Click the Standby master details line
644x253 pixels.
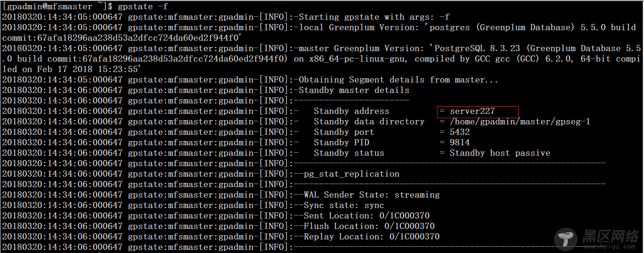pos(354,90)
